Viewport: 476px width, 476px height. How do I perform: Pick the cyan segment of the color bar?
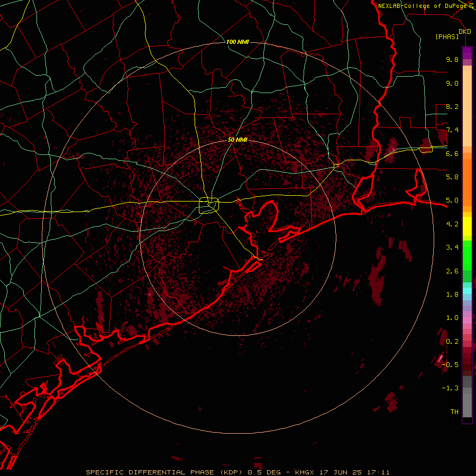click(467, 291)
